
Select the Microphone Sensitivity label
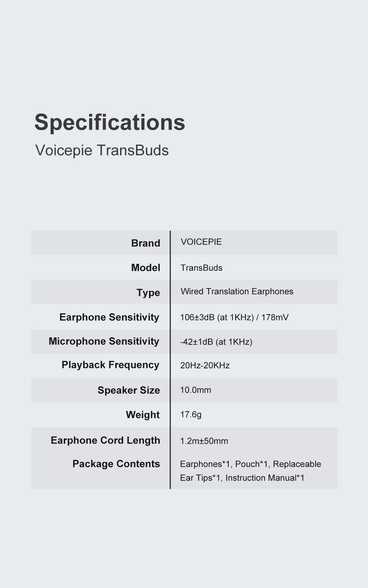(104, 341)
